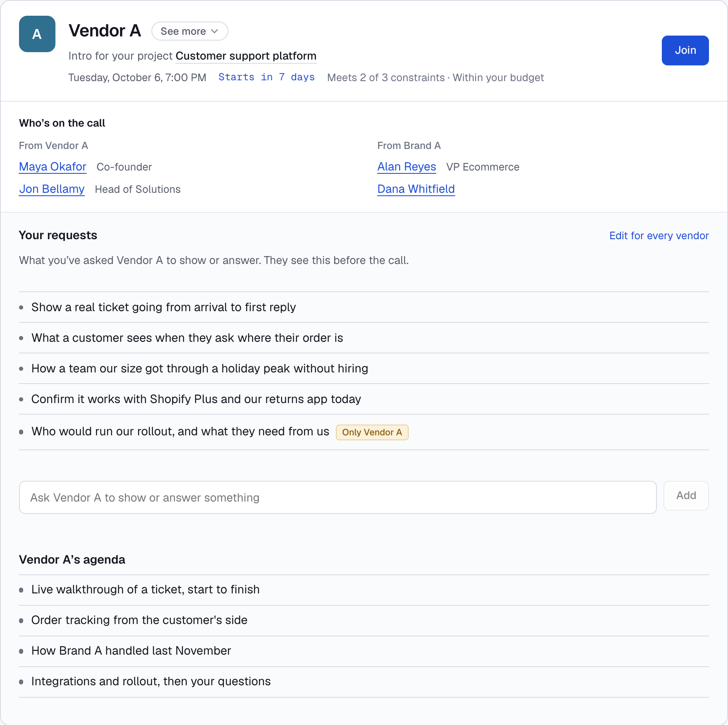This screenshot has height=725, width=728.
Task: Open Maya Okafor's profile
Action: point(53,167)
